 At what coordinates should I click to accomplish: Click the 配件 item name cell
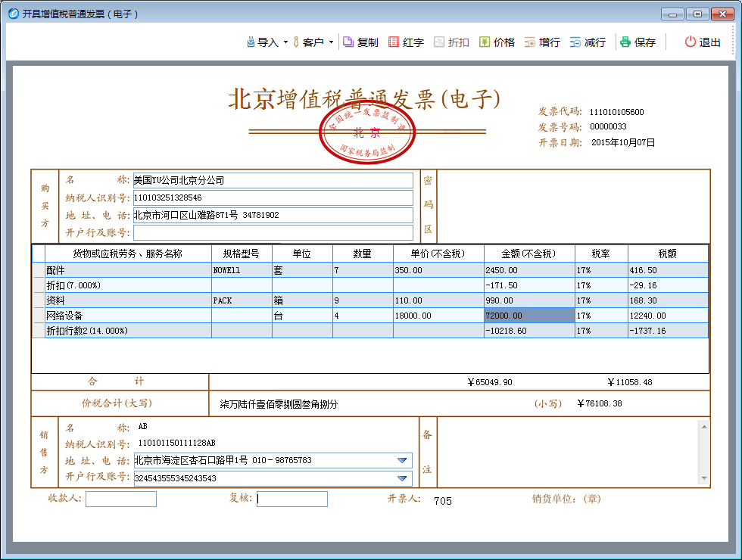(x=128, y=270)
